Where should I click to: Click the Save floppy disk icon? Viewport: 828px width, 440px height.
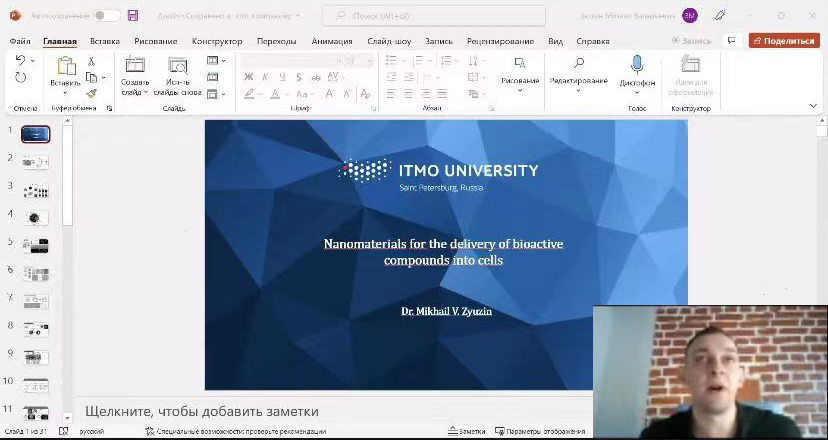pyautogui.click(x=133, y=15)
